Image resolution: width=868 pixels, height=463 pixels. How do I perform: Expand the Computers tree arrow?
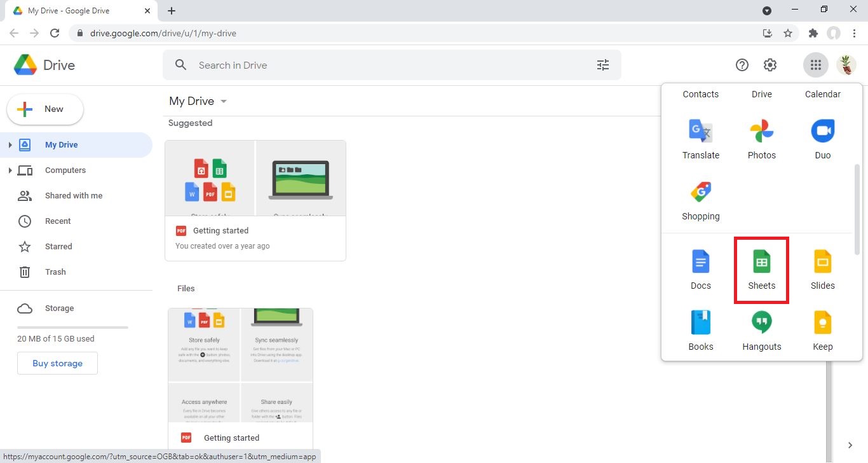pos(10,170)
